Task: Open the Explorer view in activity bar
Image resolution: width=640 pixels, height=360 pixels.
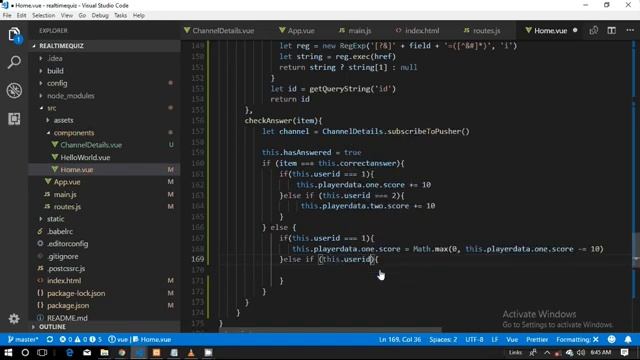Action: coord(14,34)
